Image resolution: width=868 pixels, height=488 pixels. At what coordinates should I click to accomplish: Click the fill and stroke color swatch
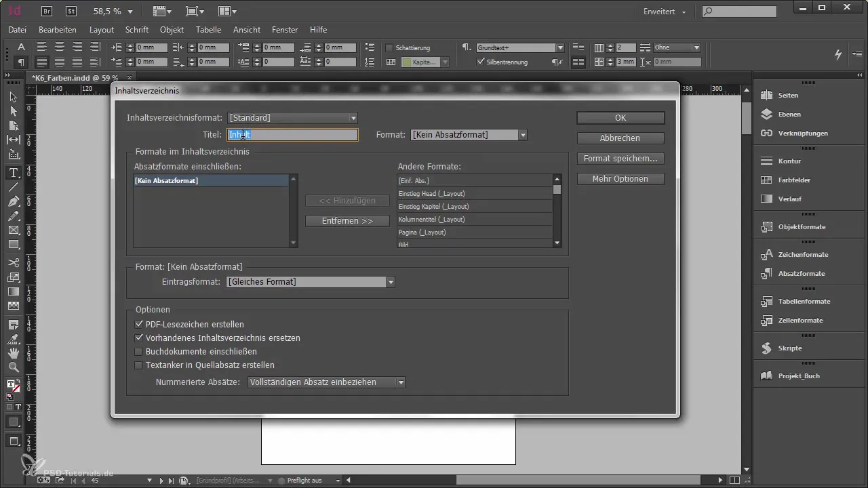(x=13, y=386)
